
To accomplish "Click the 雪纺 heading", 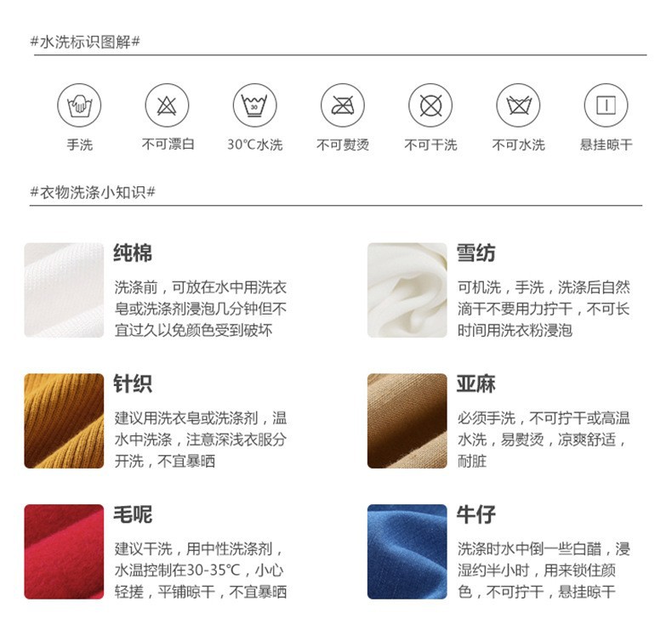I will 476,253.
